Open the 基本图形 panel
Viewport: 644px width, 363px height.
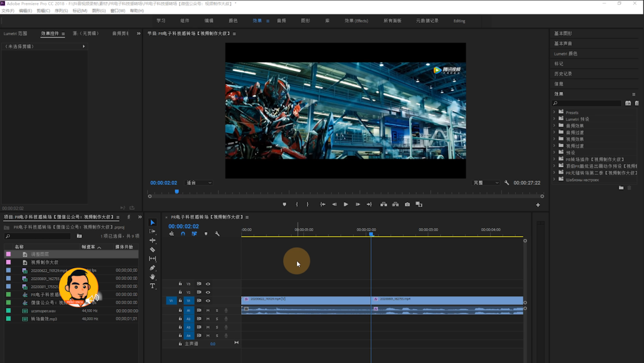pos(563,33)
